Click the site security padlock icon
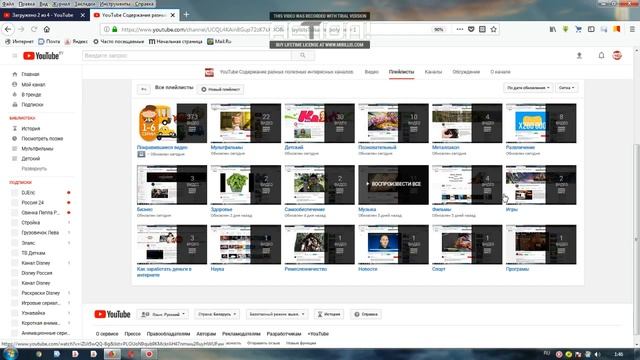Image resolution: width=640 pixels, height=360 pixels. (x=115, y=29)
